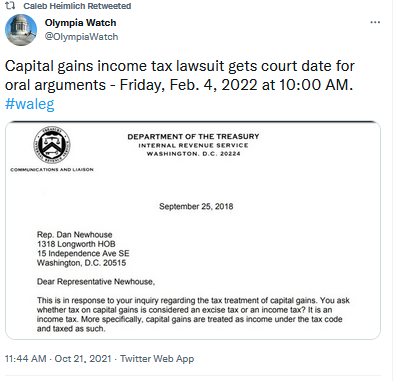400x381 pixels.
Task: Click the Caleb Heimlich Retweeted link
Action: coord(77,6)
